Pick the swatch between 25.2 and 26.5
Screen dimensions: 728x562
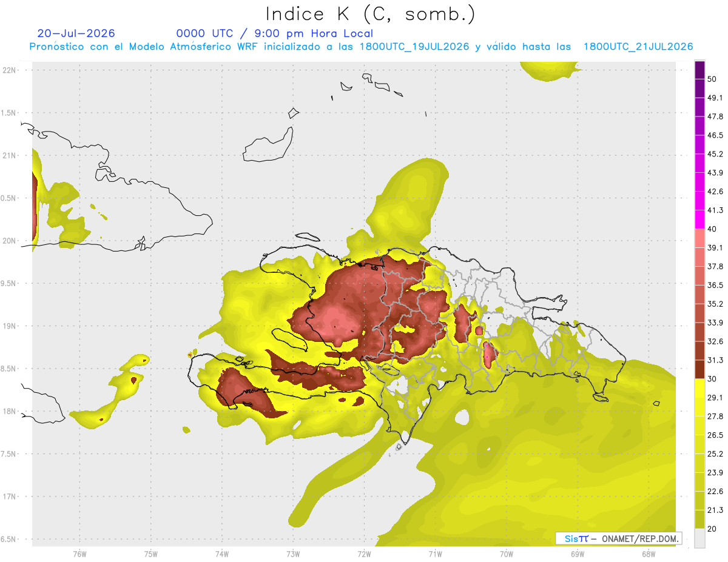pyautogui.click(x=699, y=444)
